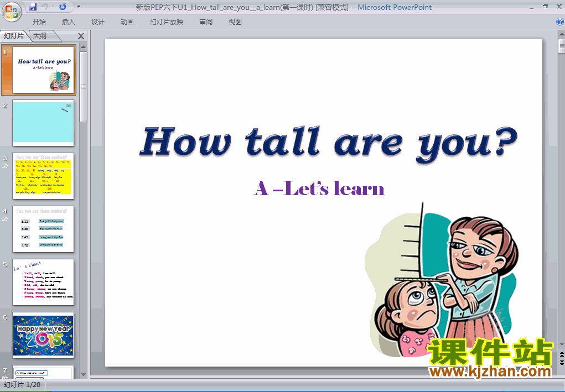
Task: Click slide number 2 label in pane
Action: [x=5, y=105]
